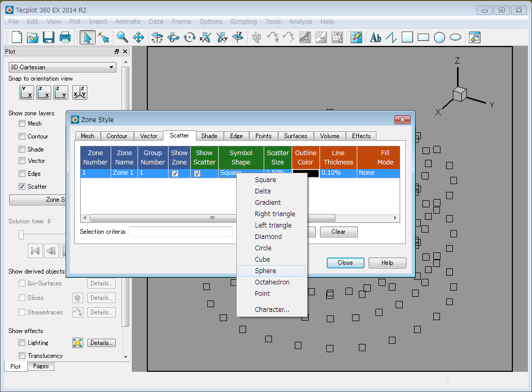Snap to the default XYZ orientation view
This screenshot has height=392, width=532.
point(80,93)
